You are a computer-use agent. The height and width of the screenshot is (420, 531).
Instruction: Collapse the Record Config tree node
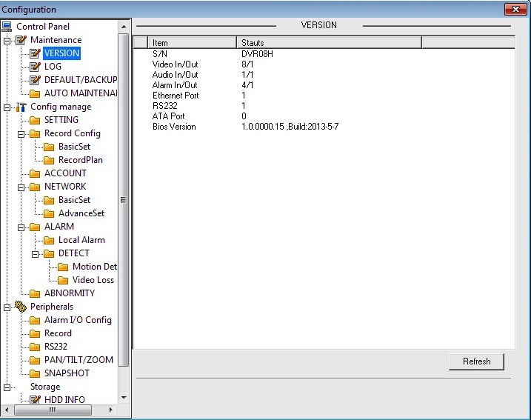click(x=21, y=133)
